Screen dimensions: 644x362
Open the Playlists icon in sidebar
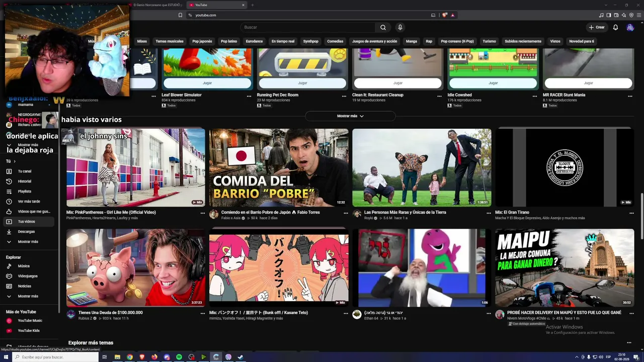[x=9, y=191]
